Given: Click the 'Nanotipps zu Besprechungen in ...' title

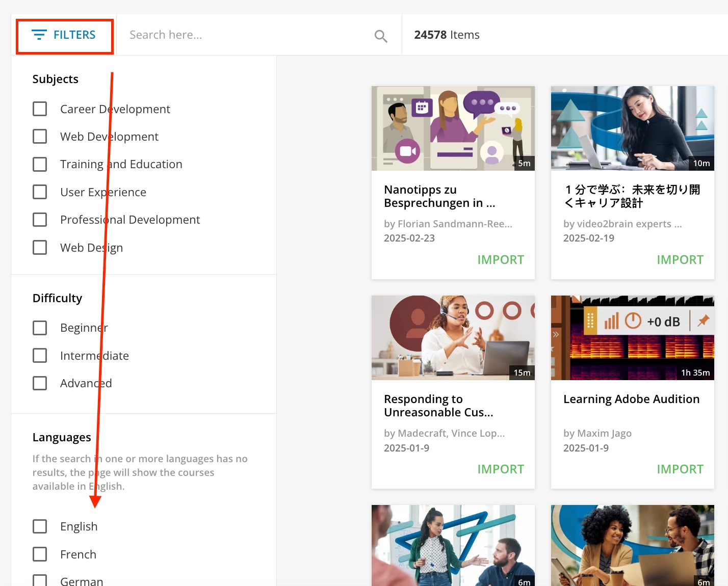Looking at the screenshot, I should (440, 196).
